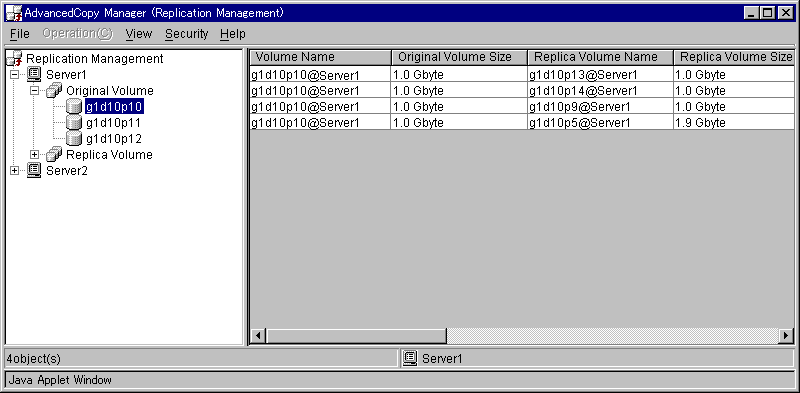Screen dimensions: 800x393
Task: Minimize the AdvancedCopy Manager window
Action: point(752,13)
